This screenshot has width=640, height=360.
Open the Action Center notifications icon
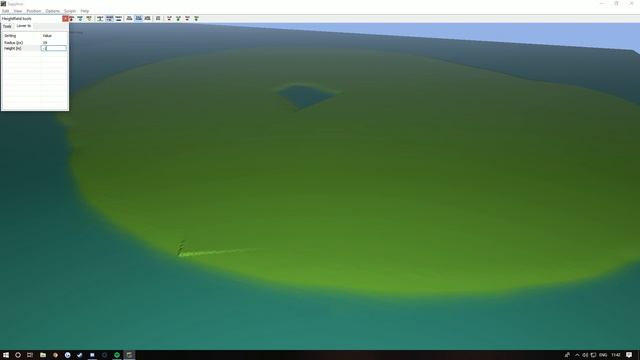point(629,355)
